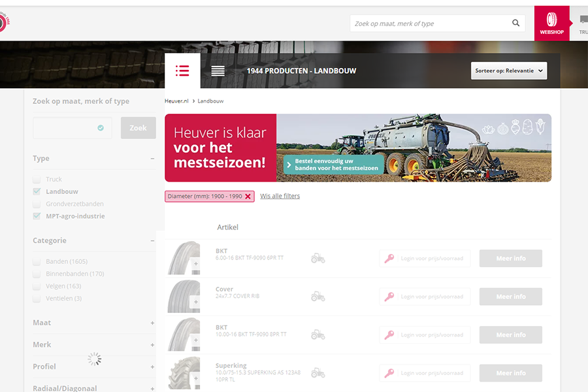The height and width of the screenshot is (392, 588).
Task: Expand the Radiaal/Diagonaal filter section
Action: click(152, 389)
